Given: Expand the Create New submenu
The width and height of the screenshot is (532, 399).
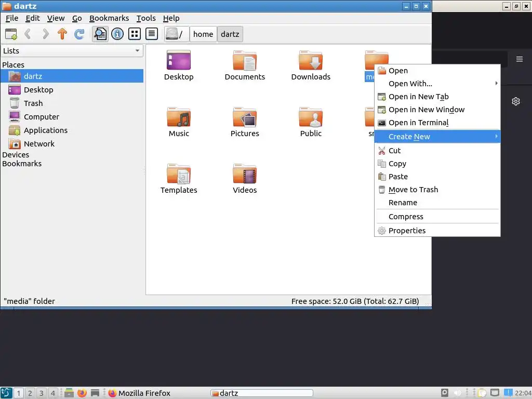Looking at the screenshot, I should point(437,137).
